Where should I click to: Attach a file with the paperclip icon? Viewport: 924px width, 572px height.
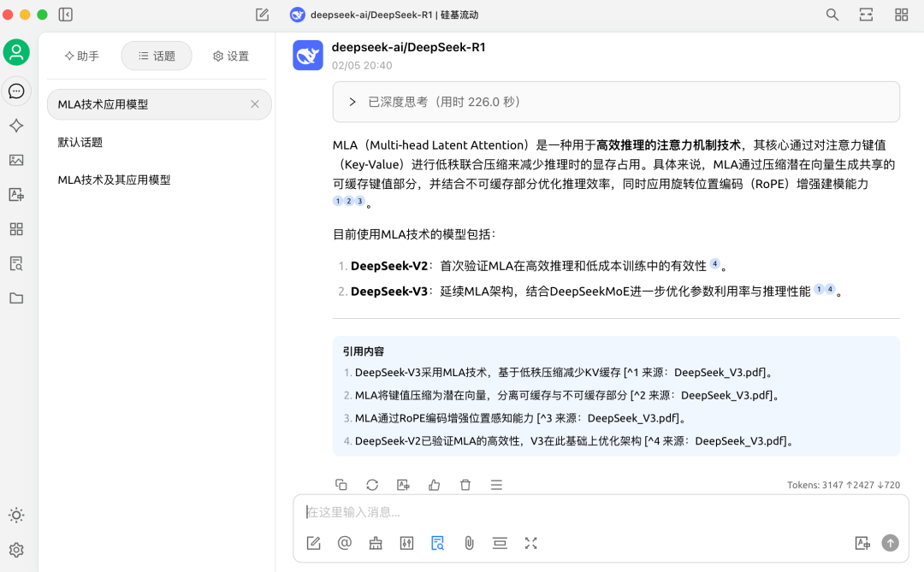coord(469,543)
